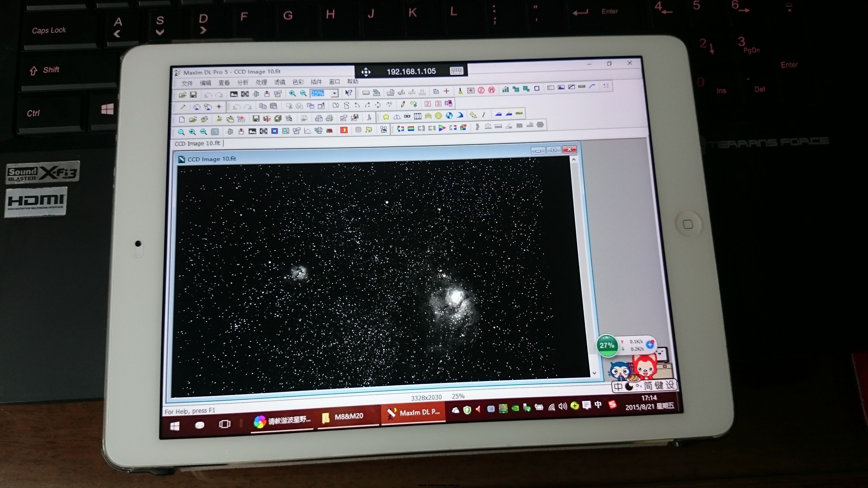The width and height of the screenshot is (868, 488).
Task: Switch to the M8&M20 folder taskbar item
Action: (x=348, y=417)
